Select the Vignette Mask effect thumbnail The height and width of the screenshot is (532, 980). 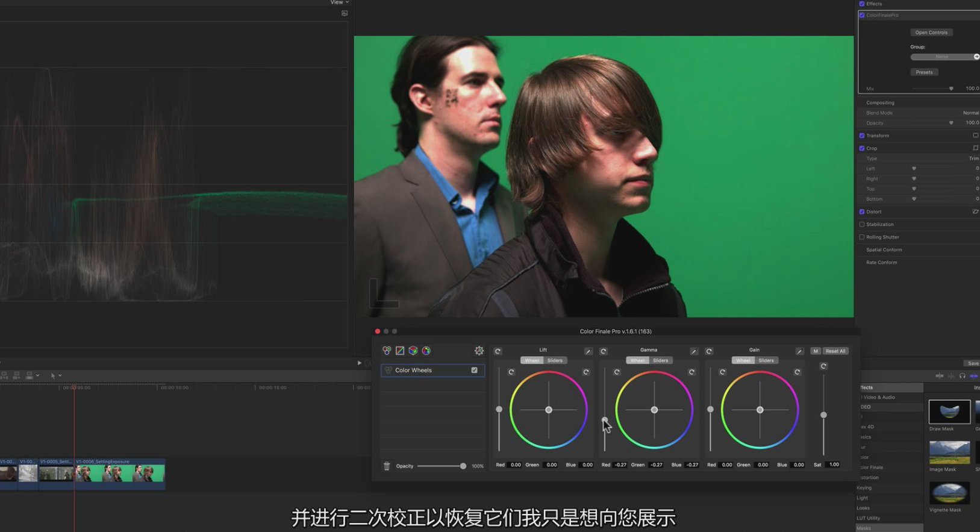tap(949, 493)
